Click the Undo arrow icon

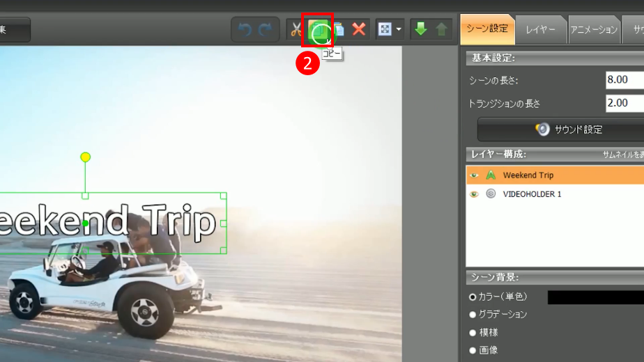pyautogui.click(x=245, y=29)
